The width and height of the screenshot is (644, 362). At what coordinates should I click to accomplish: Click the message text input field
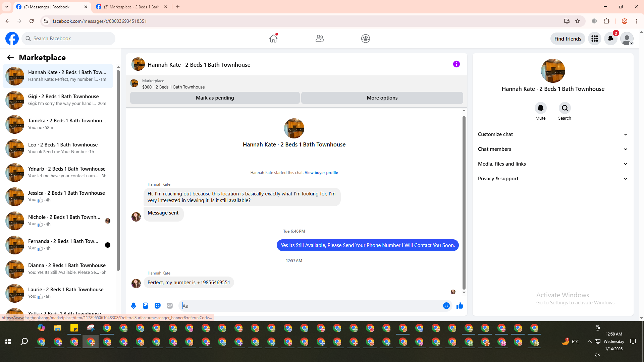tap(310, 306)
